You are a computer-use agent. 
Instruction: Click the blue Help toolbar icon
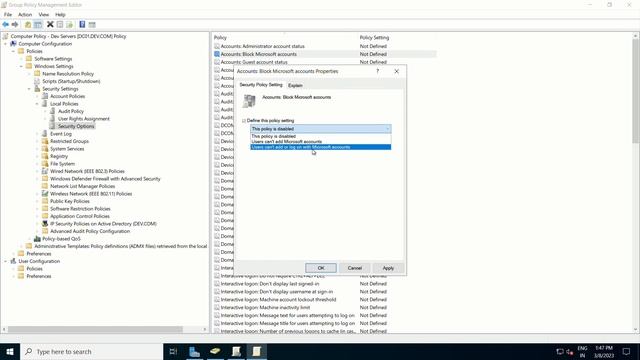(x=82, y=25)
